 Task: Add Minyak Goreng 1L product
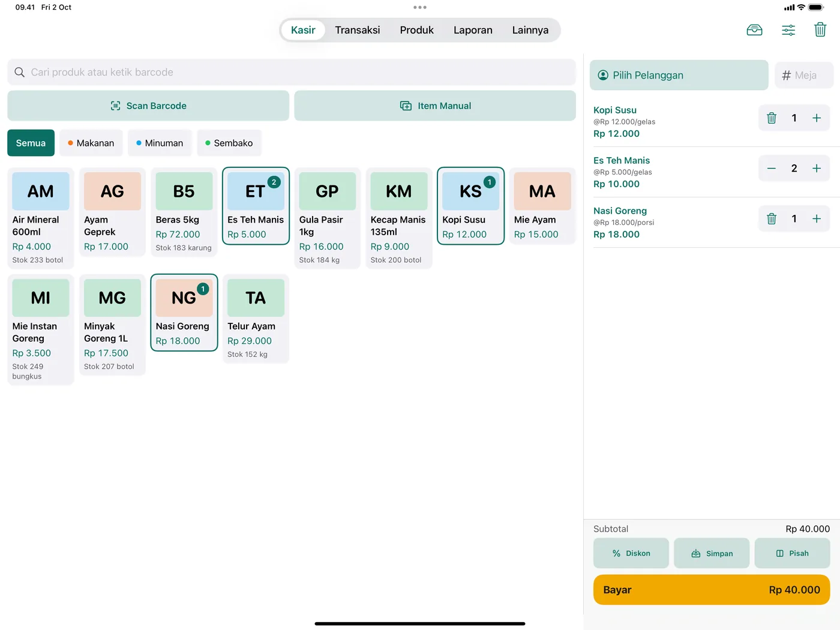(112, 325)
